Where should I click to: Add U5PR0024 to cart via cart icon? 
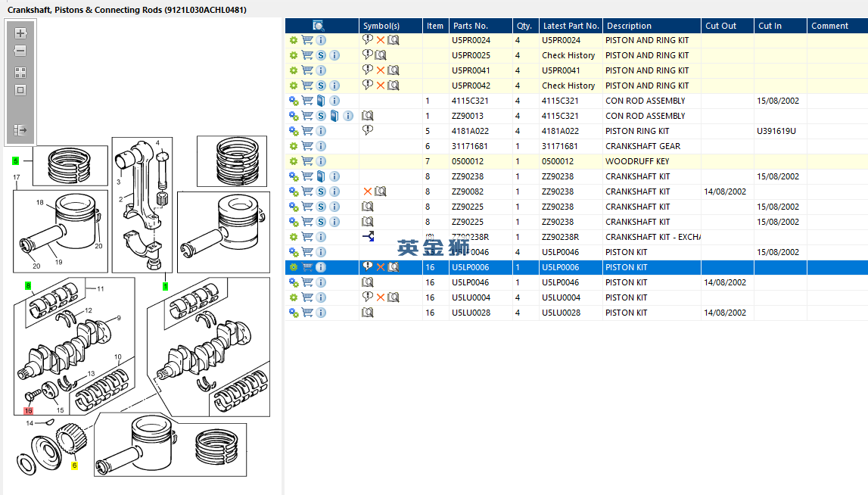[x=307, y=40]
